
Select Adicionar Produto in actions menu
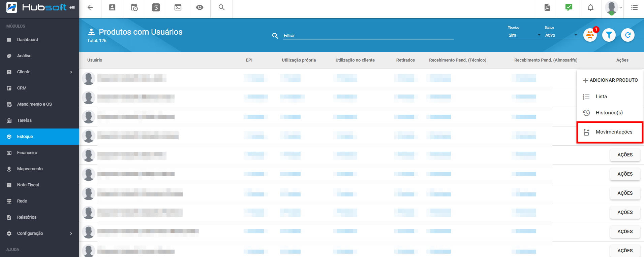click(610, 80)
